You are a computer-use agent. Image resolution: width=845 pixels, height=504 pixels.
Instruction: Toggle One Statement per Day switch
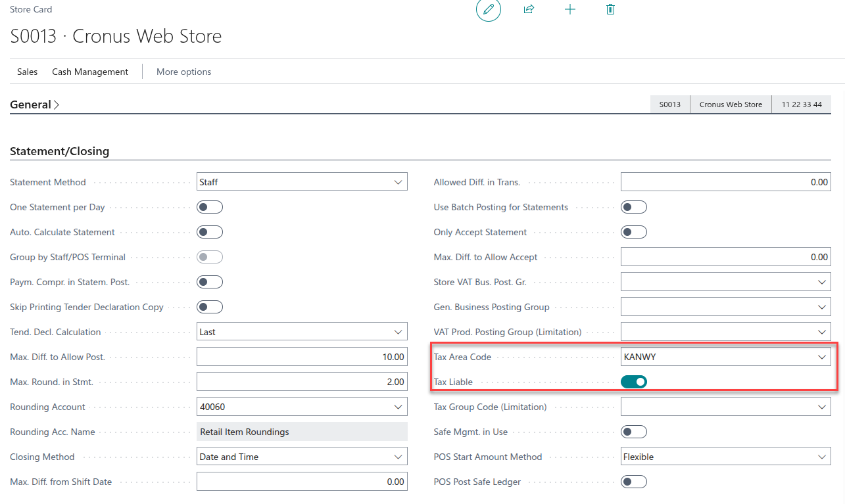tap(210, 207)
